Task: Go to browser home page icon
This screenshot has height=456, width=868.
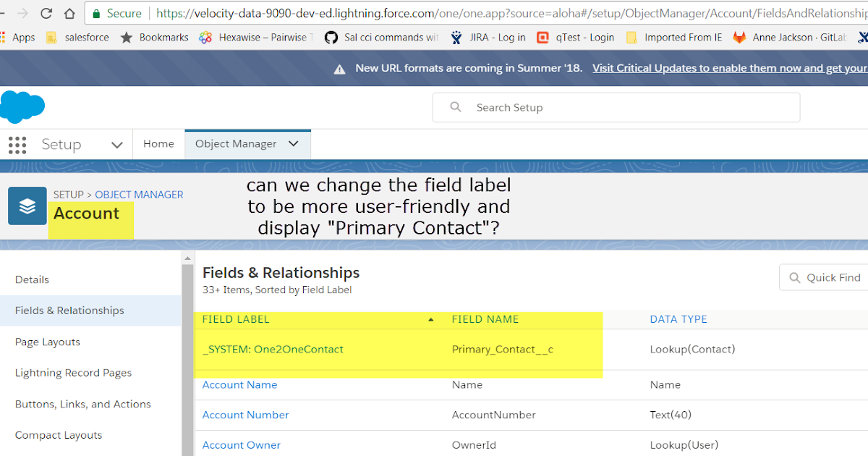Action: click(x=69, y=13)
